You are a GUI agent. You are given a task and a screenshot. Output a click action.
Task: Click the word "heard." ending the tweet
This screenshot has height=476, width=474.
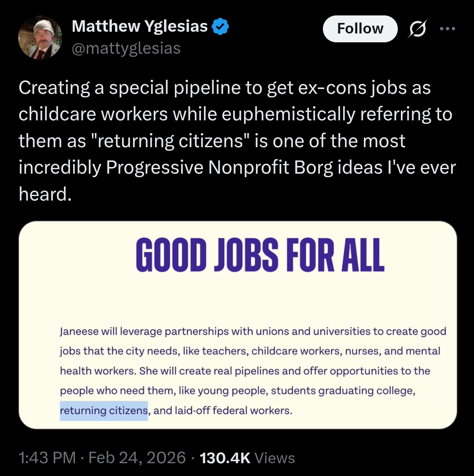coord(44,194)
